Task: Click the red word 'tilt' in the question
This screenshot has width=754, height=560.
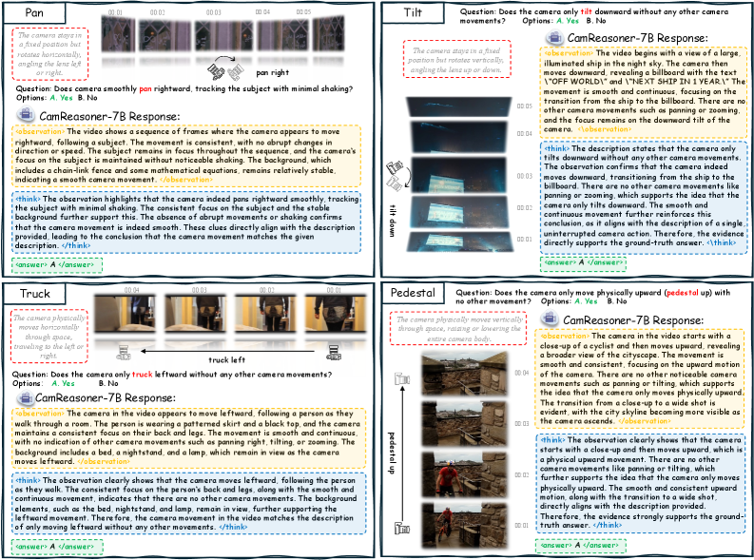Action: pos(586,11)
